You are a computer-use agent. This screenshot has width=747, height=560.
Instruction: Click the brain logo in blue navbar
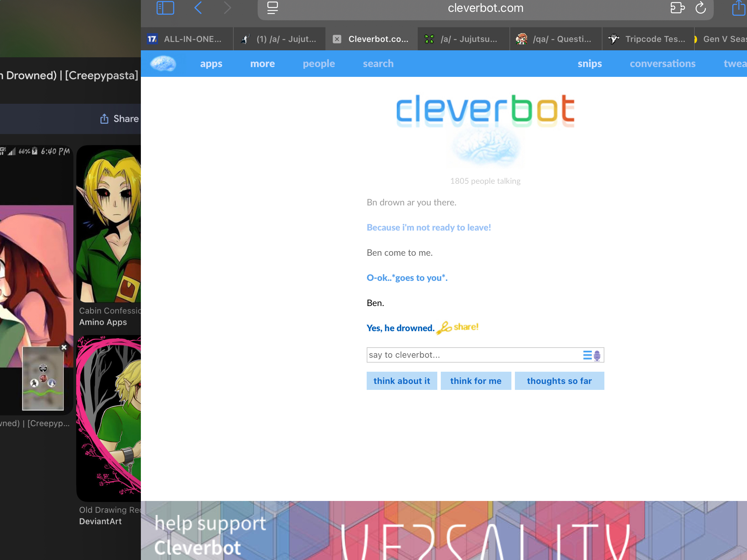(163, 64)
